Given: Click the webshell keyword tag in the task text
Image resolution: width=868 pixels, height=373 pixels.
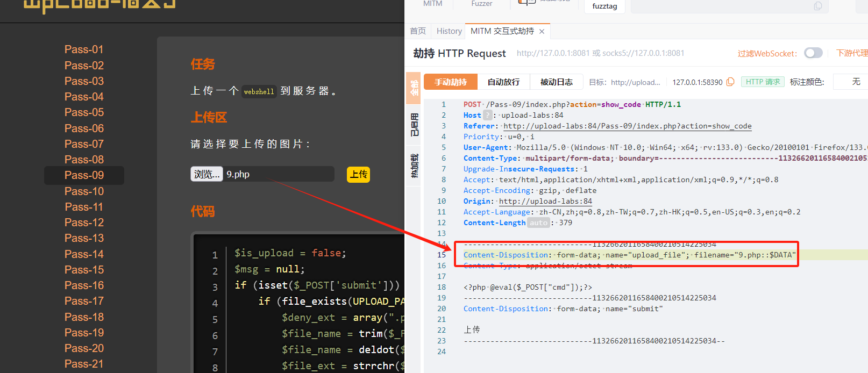Looking at the screenshot, I should pos(259,91).
